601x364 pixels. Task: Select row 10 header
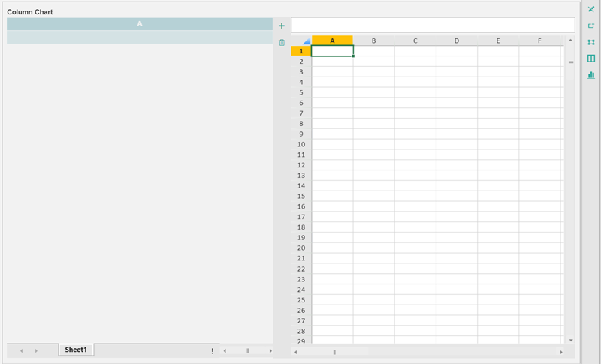point(300,144)
